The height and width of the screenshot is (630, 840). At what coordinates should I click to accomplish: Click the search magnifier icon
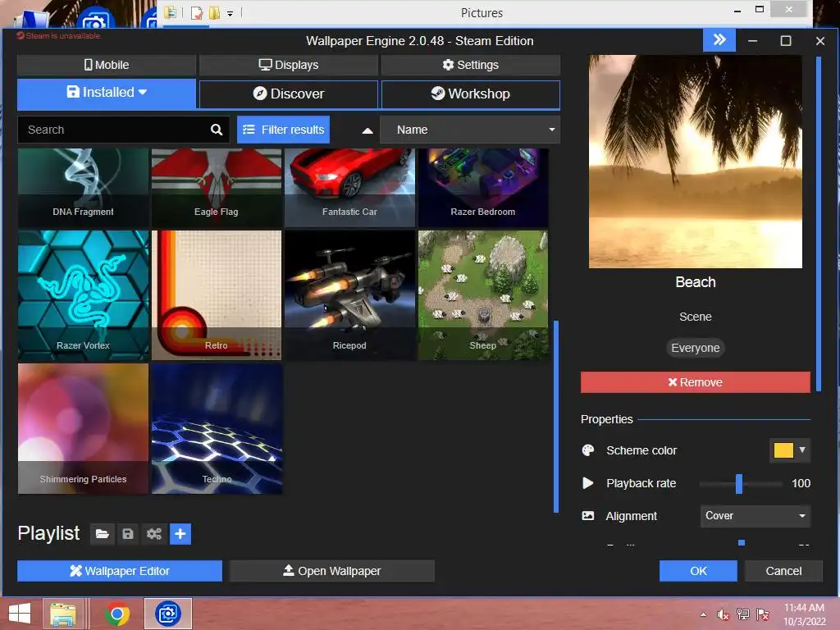(x=217, y=130)
